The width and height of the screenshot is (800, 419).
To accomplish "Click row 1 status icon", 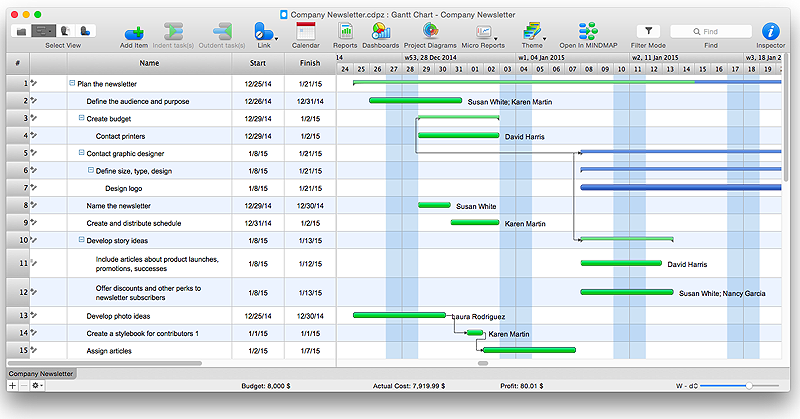I will pos(34,83).
